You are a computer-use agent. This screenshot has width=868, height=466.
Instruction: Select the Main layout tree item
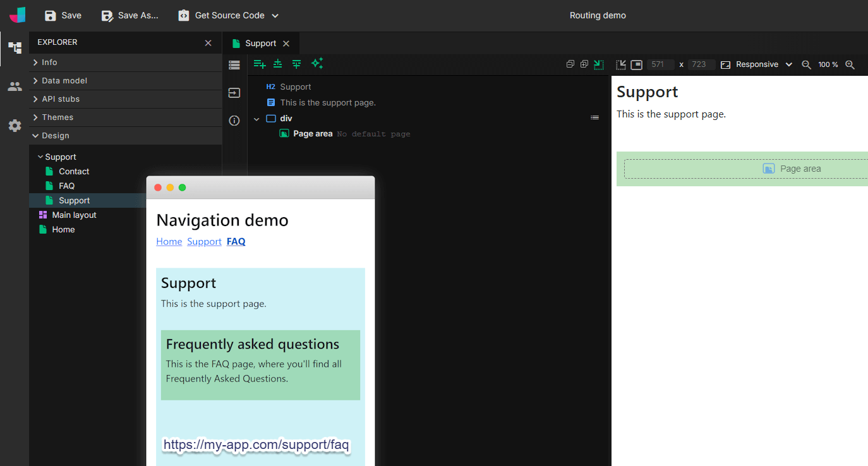coord(74,215)
